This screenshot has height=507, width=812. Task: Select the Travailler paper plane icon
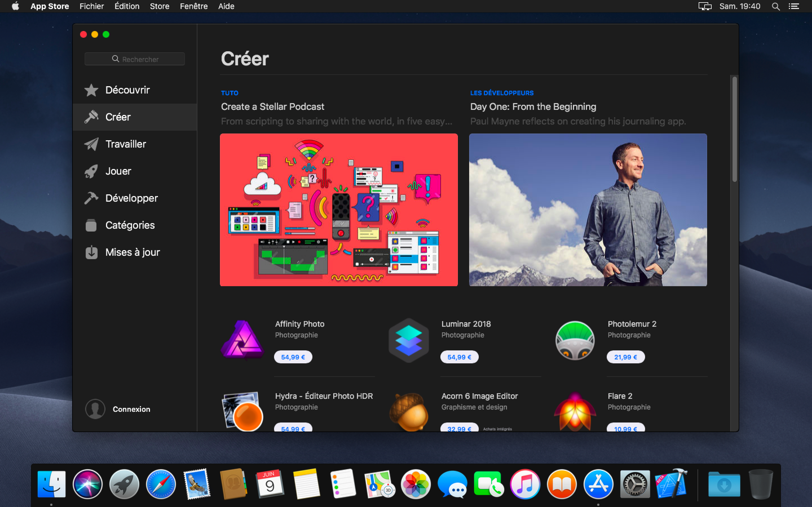coord(91,144)
